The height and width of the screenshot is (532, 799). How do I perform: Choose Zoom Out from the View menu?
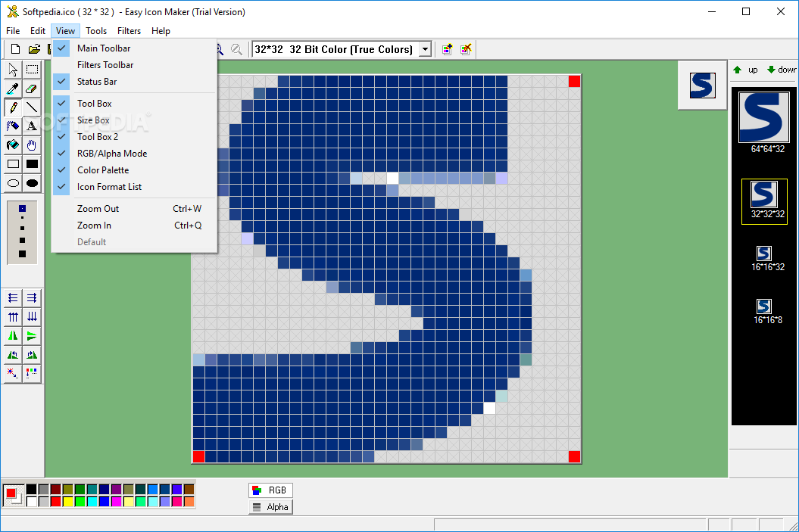click(x=135, y=209)
